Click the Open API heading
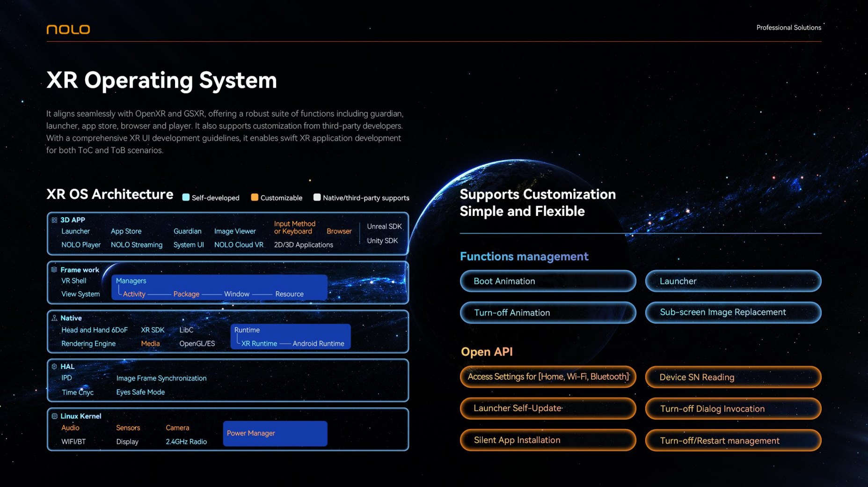The width and height of the screenshot is (868, 487). 487,352
